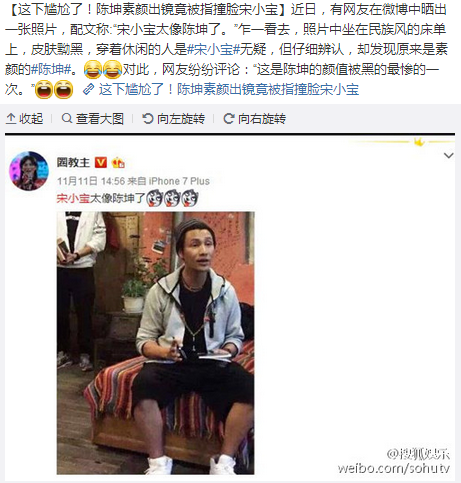
Task: Open the #陈坤# hashtag topic
Action: point(51,69)
